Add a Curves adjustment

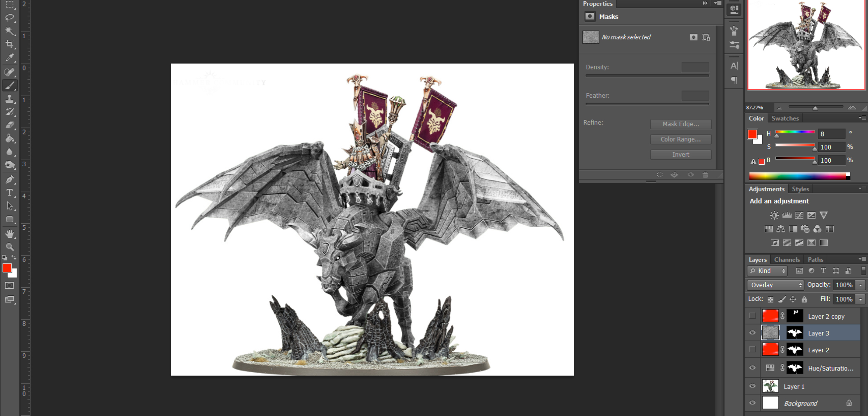point(799,215)
